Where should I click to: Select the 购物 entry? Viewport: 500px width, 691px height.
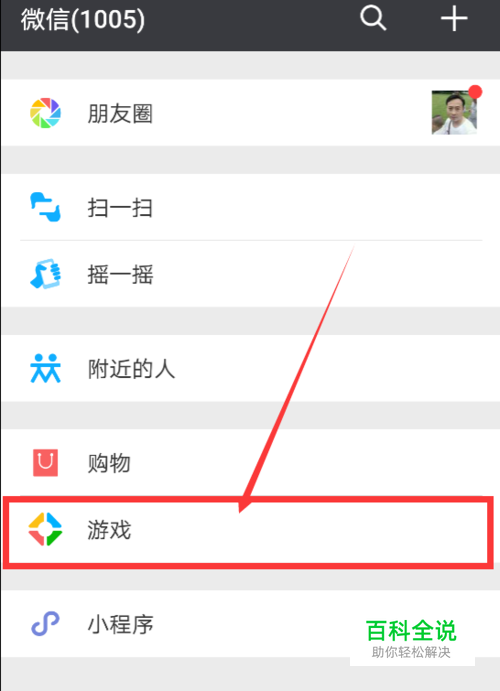tap(250, 463)
